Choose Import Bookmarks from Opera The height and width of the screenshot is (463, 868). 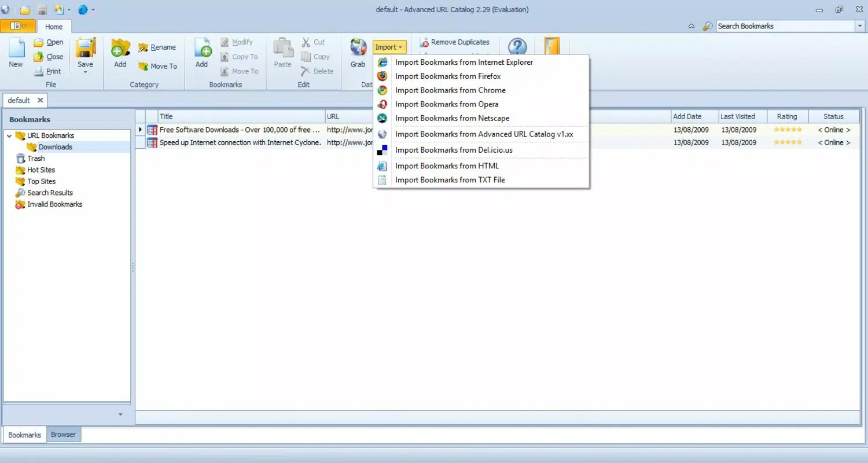tap(481, 104)
